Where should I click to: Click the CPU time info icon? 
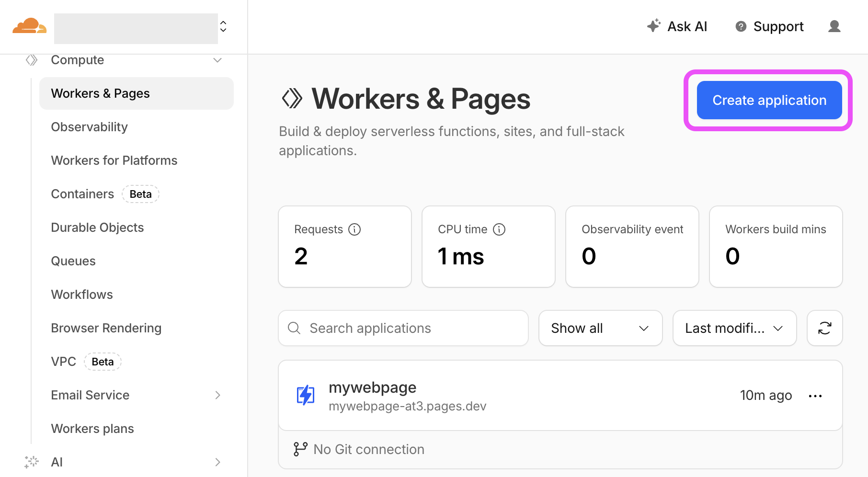point(500,229)
